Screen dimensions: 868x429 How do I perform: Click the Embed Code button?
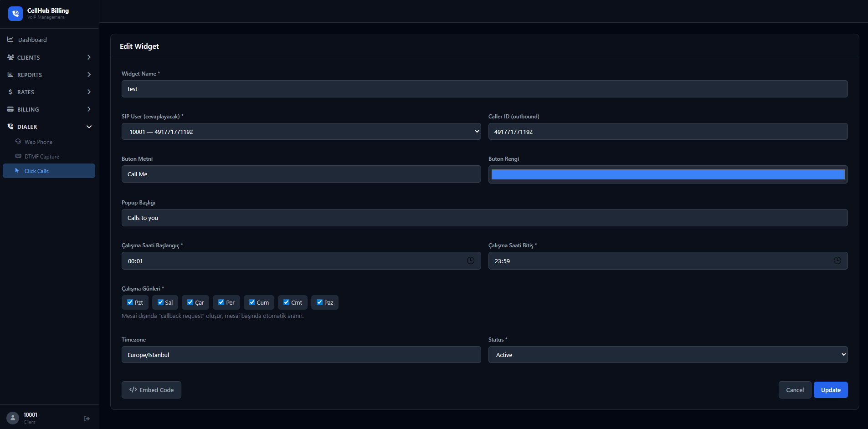(x=151, y=390)
